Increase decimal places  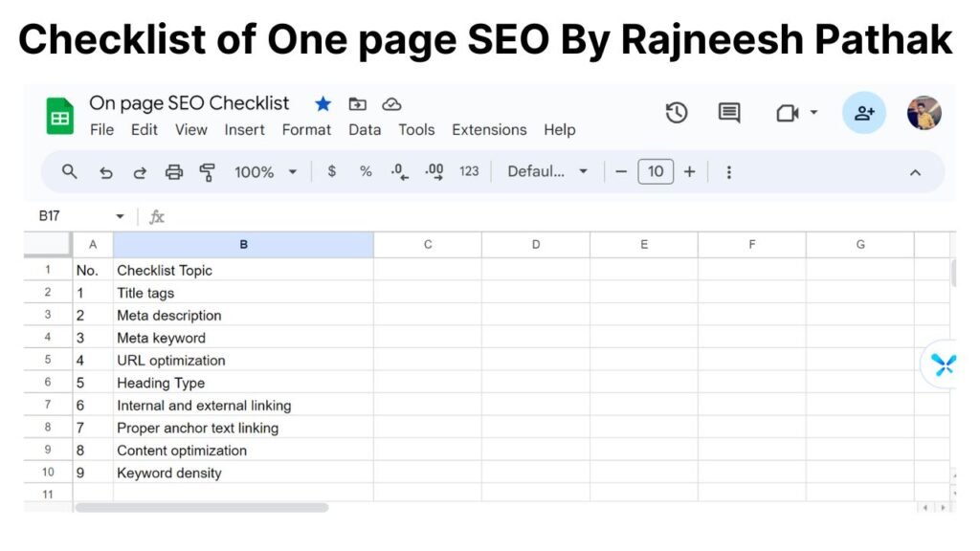(x=434, y=172)
